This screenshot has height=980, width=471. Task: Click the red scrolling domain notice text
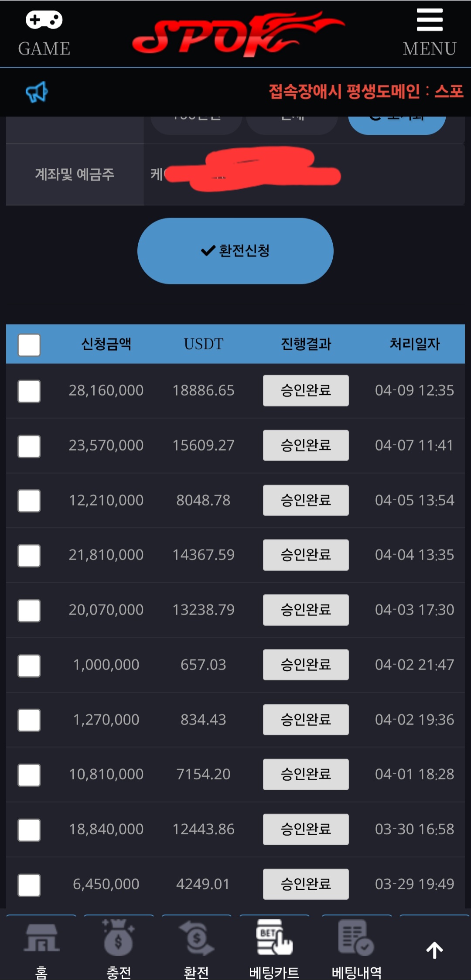(x=366, y=92)
